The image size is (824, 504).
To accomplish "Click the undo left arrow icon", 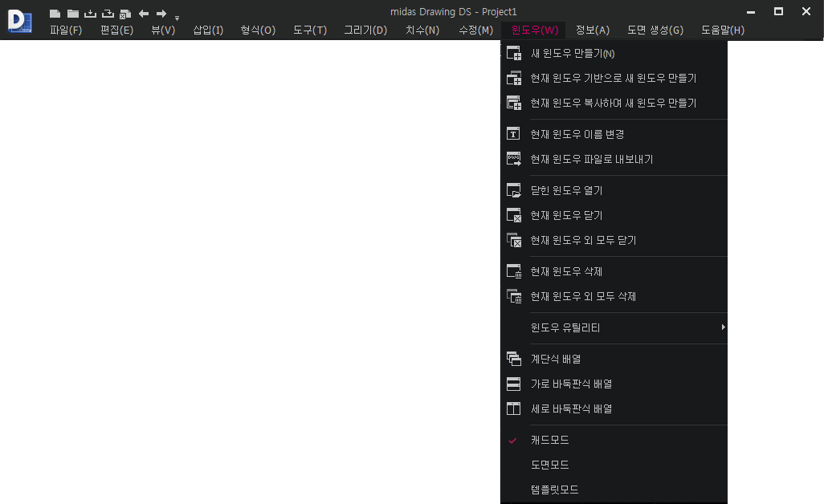I will [x=144, y=14].
